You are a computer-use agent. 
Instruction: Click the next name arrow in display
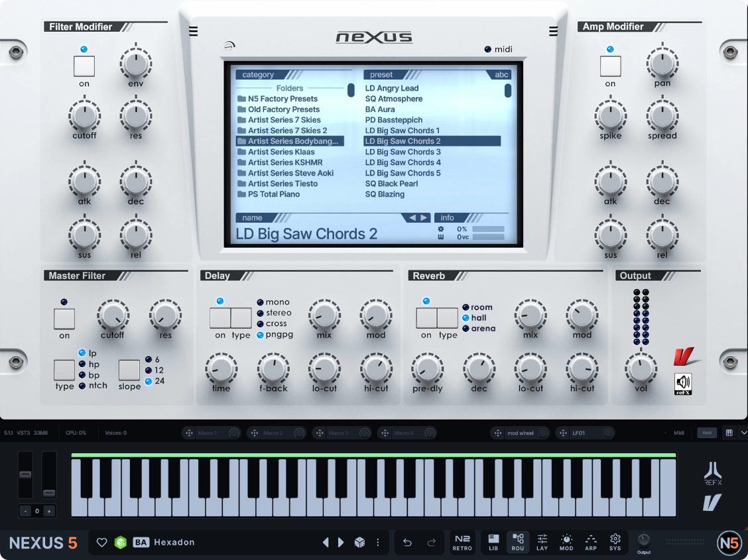[x=424, y=218]
